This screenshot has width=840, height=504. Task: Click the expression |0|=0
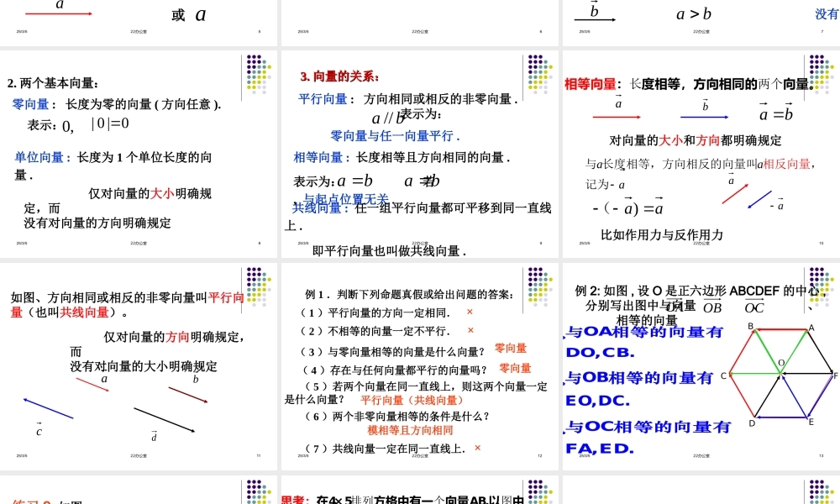click(x=110, y=123)
